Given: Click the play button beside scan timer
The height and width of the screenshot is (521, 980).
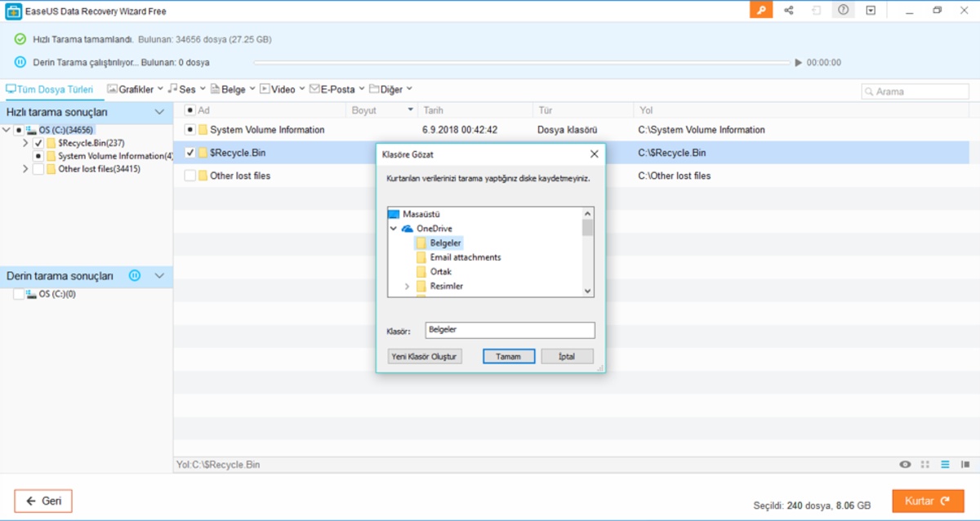Looking at the screenshot, I should tap(799, 62).
